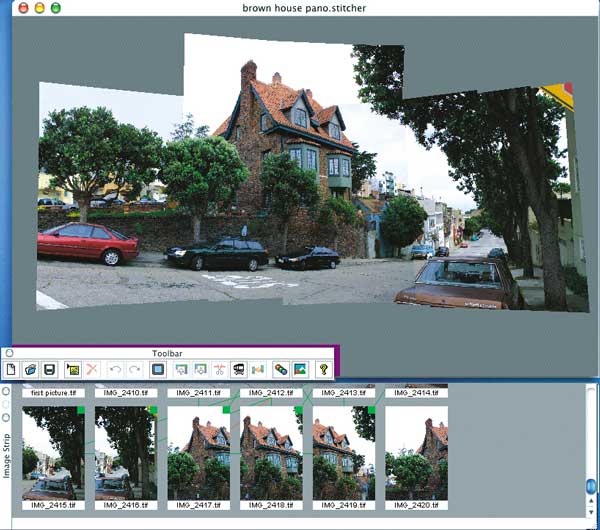Click the Undo arrow icon
Image resolution: width=600 pixels, height=530 pixels.
click(115, 370)
